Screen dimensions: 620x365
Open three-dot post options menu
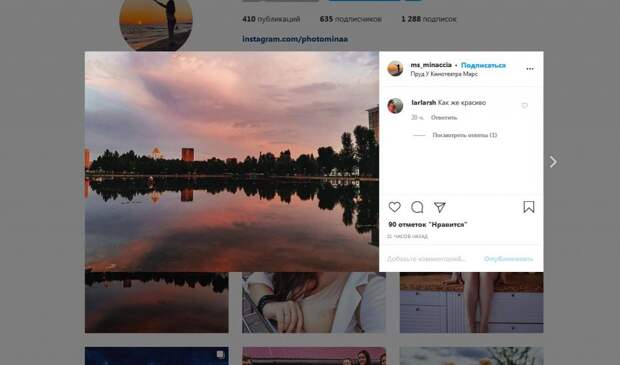click(530, 69)
